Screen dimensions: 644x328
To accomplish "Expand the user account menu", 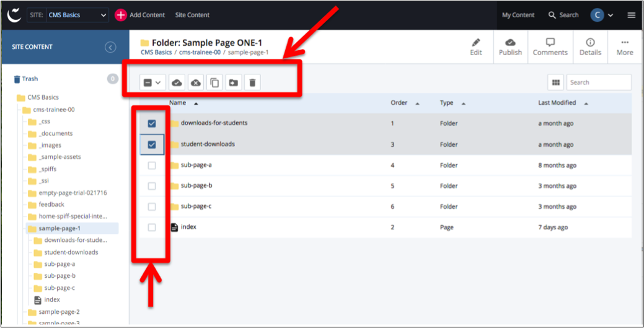I will coord(602,15).
